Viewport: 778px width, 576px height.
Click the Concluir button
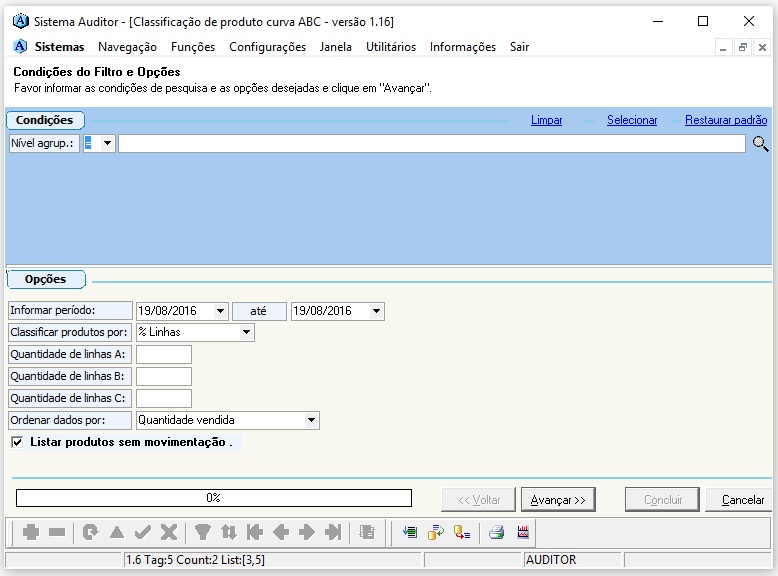click(x=663, y=500)
